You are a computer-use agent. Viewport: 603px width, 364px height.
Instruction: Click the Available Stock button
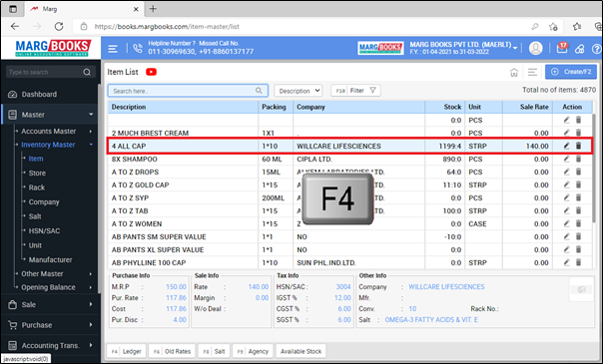(x=301, y=351)
